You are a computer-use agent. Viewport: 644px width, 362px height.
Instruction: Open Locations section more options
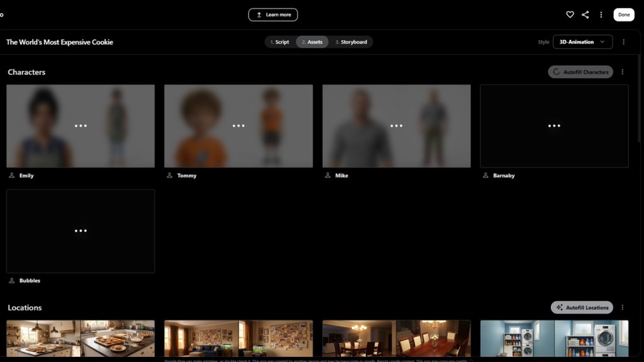pyautogui.click(x=622, y=307)
